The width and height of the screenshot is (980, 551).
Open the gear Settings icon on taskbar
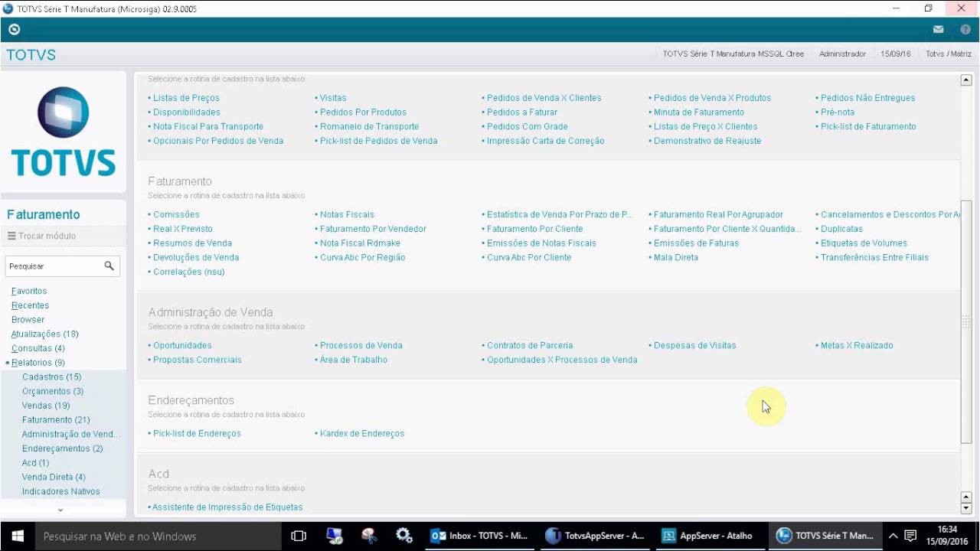pyautogui.click(x=403, y=536)
